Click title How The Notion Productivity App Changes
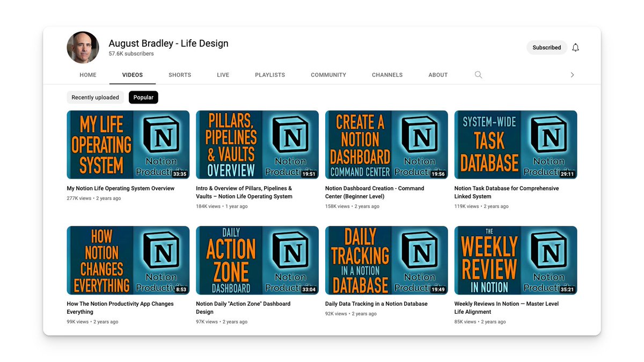 120,308
